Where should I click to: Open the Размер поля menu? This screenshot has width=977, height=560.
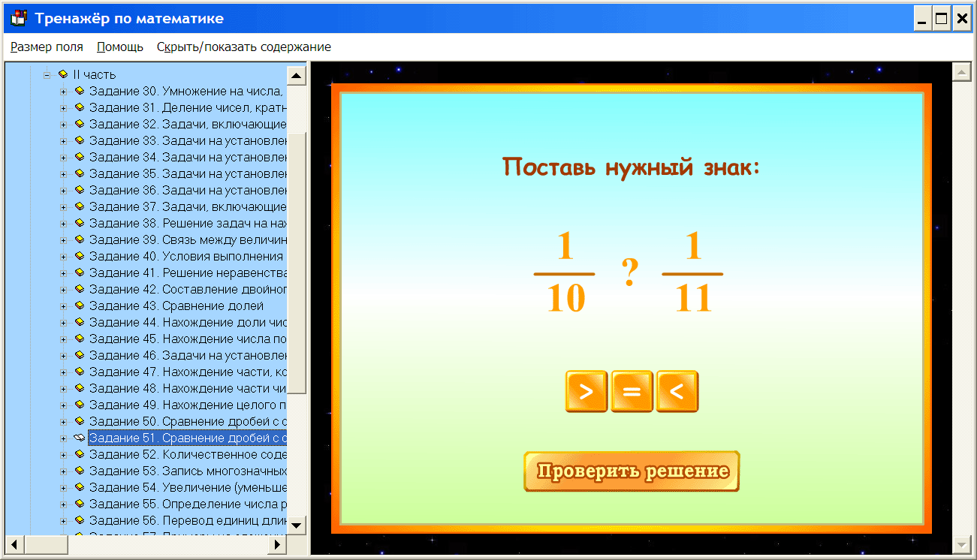46,47
